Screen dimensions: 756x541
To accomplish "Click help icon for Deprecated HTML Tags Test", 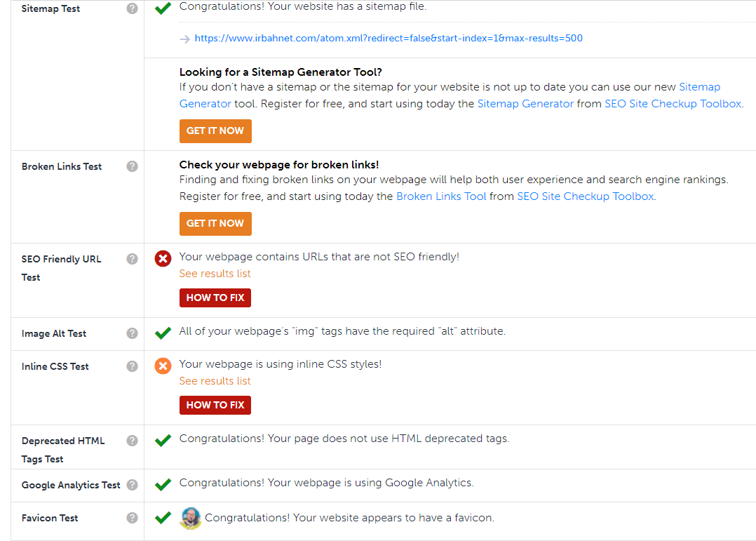I will pos(132,441).
